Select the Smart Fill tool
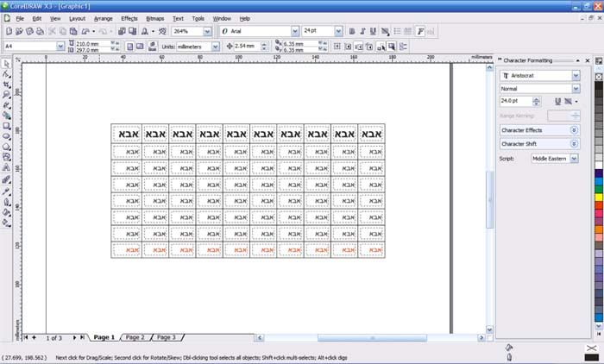The height and width of the screenshot is (364, 604). click(6, 116)
